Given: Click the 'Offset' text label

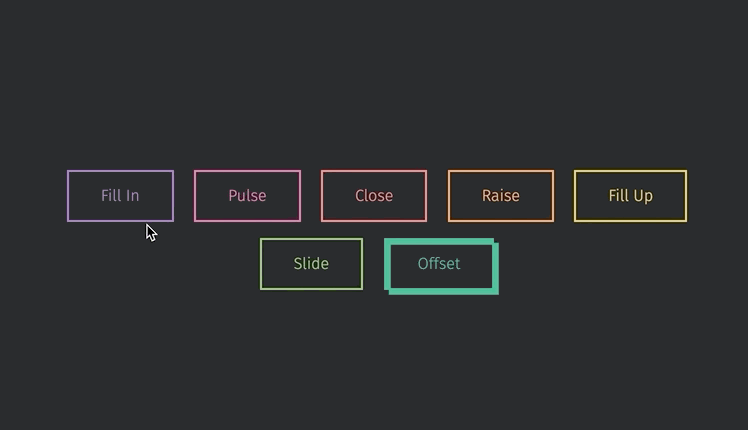Looking at the screenshot, I should (x=439, y=263).
